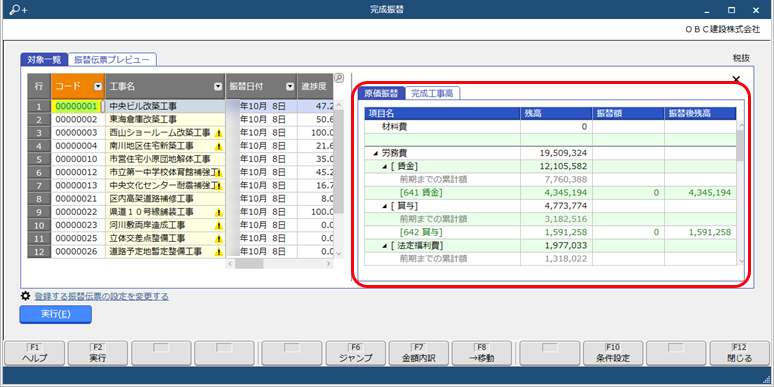Click the [641 賃金] row

550,193
